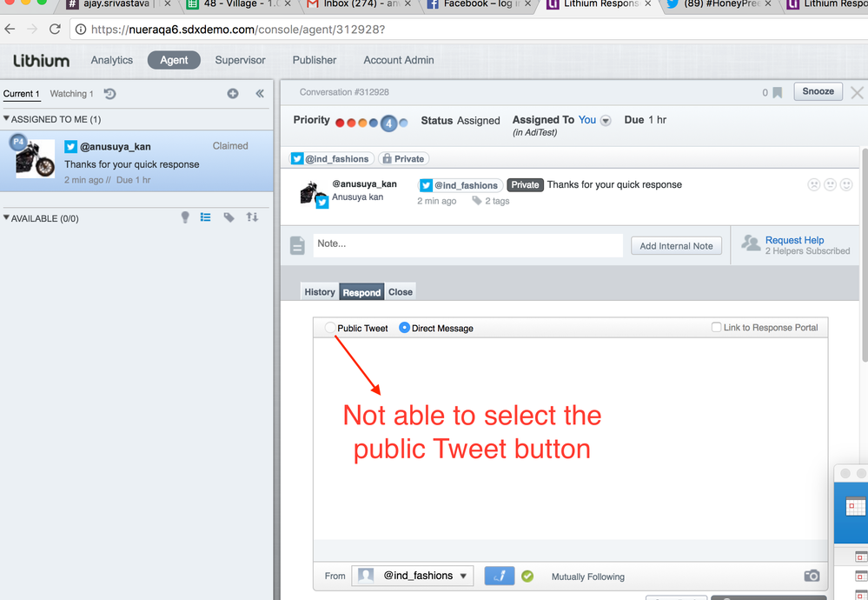Select the Watching 1 tab
This screenshot has width=868, height=600.
tap(71, 94)
